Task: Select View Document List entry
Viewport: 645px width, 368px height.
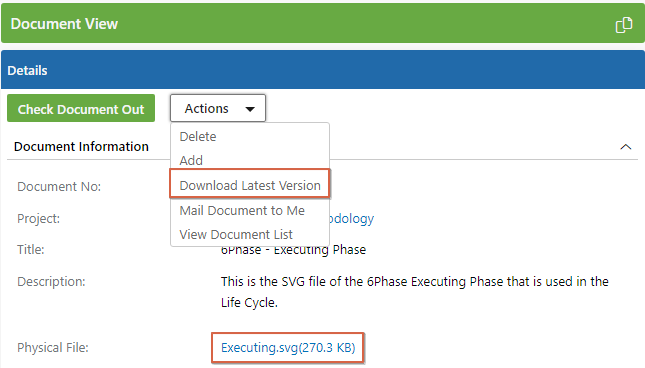Action: click(236, 234)
